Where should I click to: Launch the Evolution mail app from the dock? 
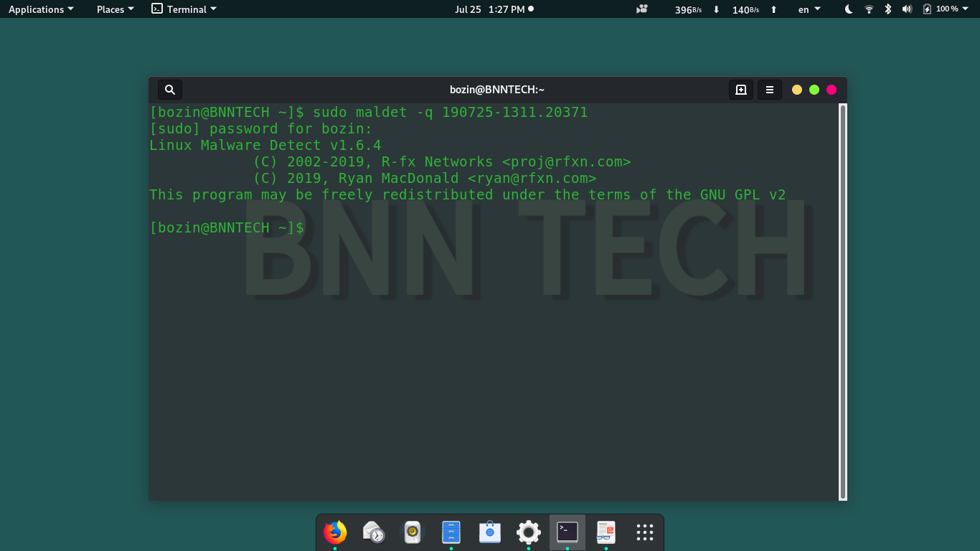point(373,532)
